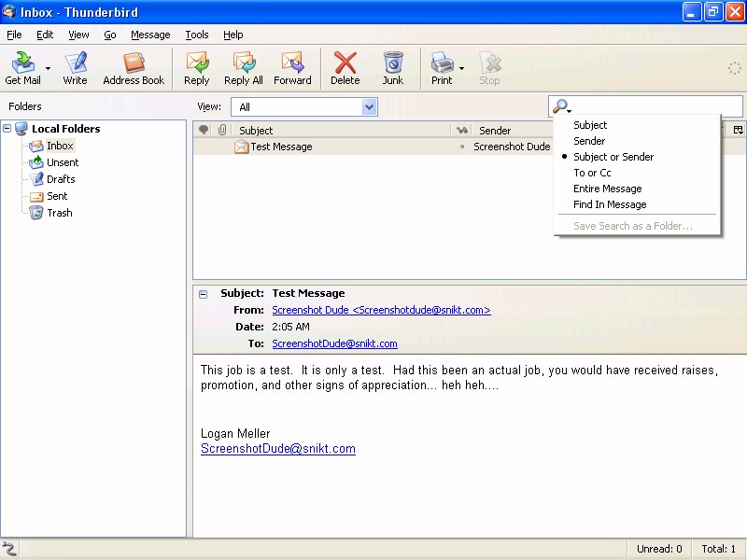
Task: Open the Drafts folder
Action: click(x=61, y=179)
